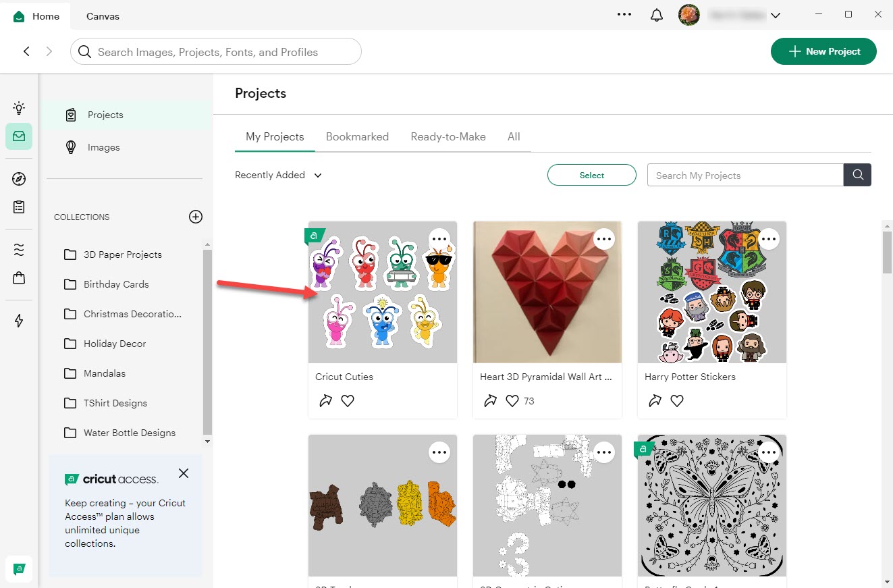The image size is (893, 588).
Task: Click the notification bell icon
Action: click(x=656, y=15)
